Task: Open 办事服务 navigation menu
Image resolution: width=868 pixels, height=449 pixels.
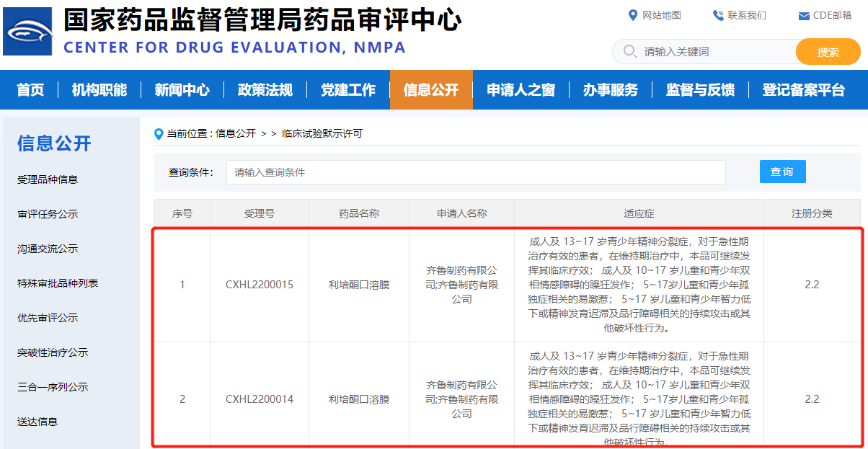Action: tap(611, 90)
